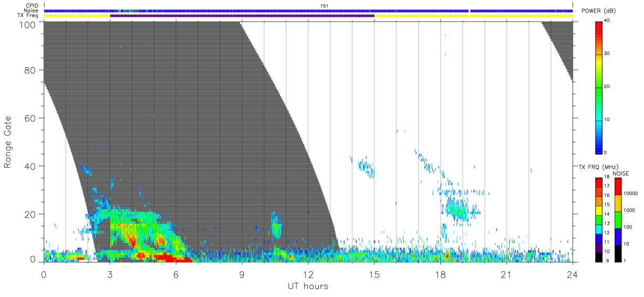Click the green swatch in the noise legend

pyautogui.click(x=618, y=220)
